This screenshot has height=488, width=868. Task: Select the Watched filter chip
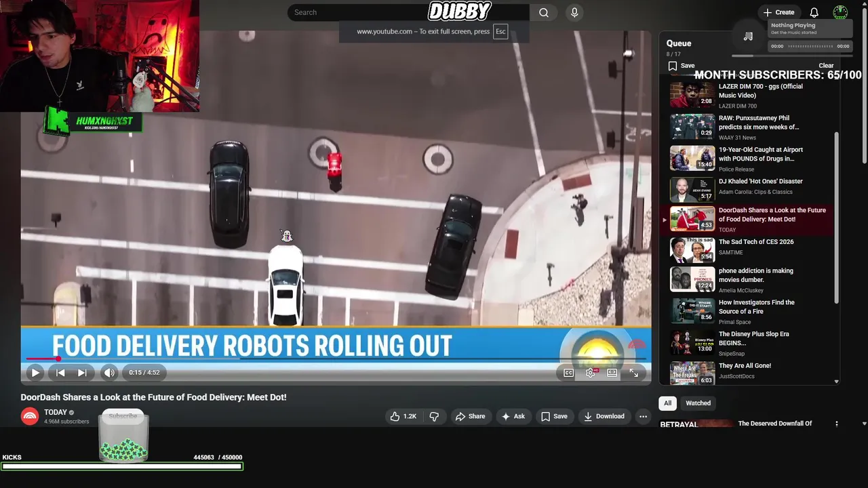(698, 403)
